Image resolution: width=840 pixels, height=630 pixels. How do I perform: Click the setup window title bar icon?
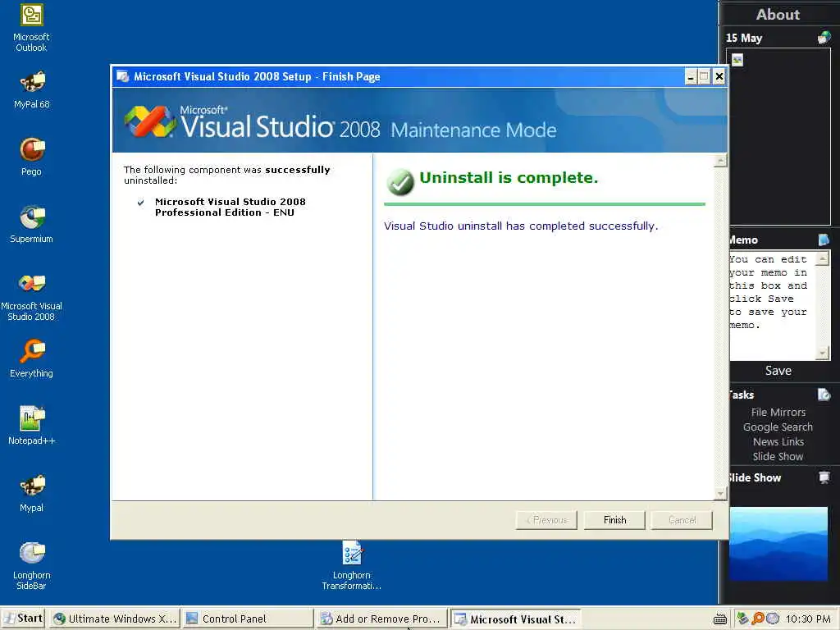coord(123,76)
